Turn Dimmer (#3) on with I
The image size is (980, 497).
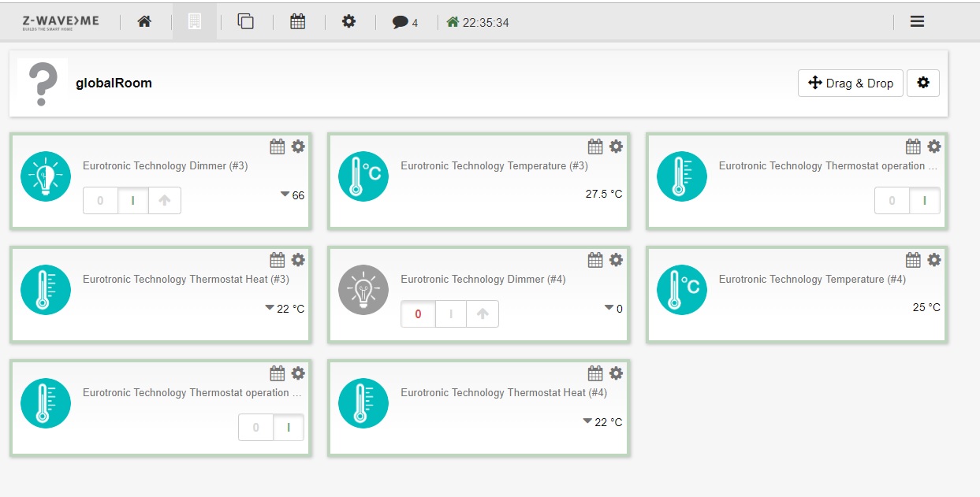tap(133, 200)
